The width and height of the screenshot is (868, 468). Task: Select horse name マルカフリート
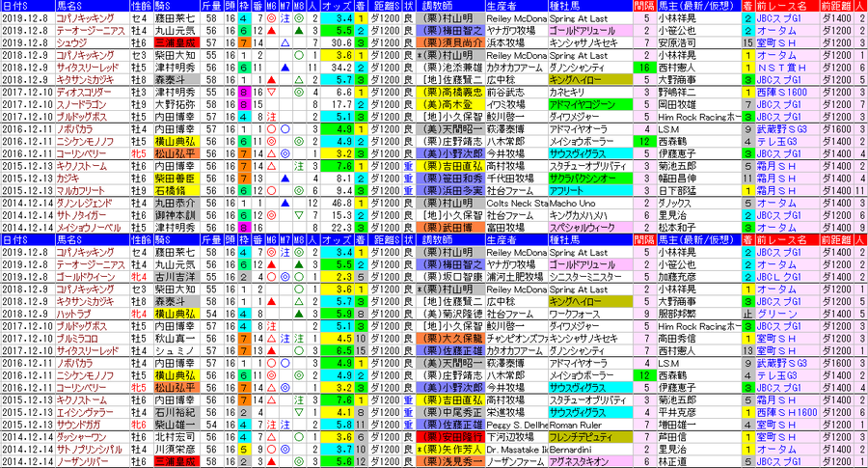(x=80, y=190)
